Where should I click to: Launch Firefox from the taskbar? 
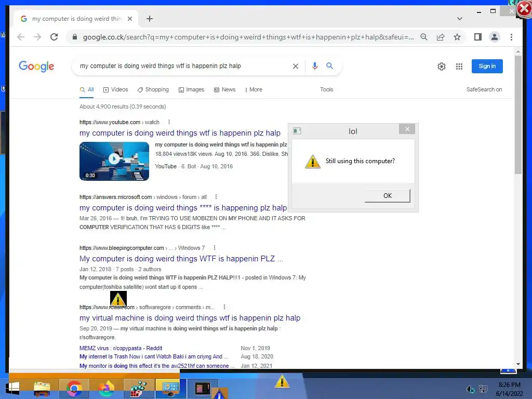[106, 389]
